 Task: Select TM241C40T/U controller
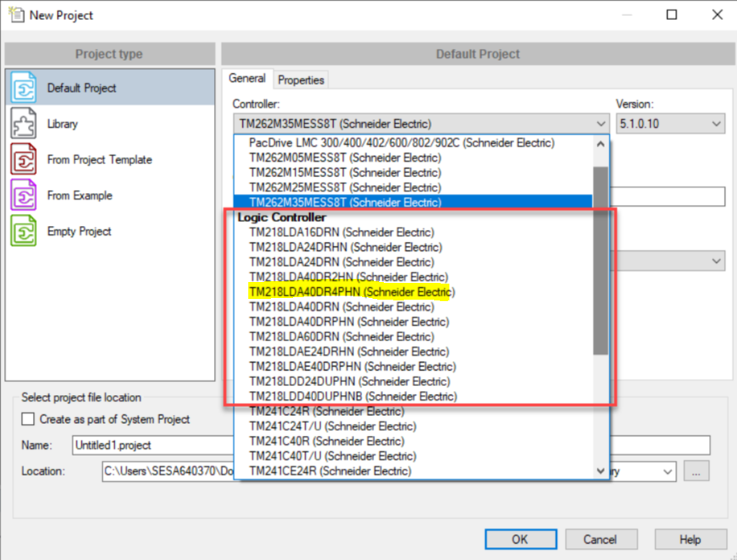(413, 456)
